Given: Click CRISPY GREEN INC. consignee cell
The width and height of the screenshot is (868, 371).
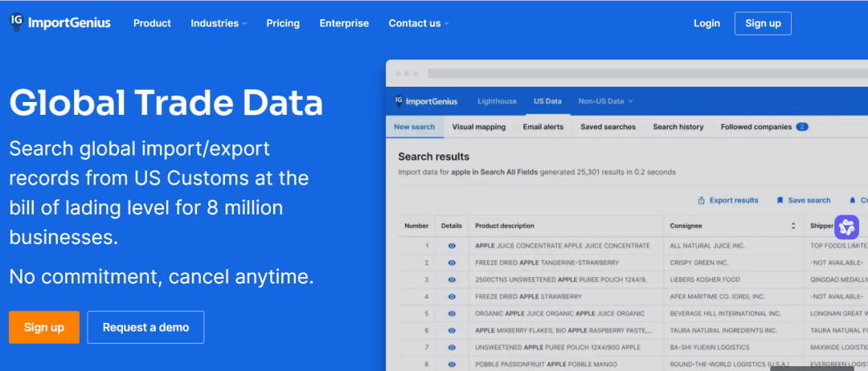Looking at the screenshot, I should (x=699, y=263).
